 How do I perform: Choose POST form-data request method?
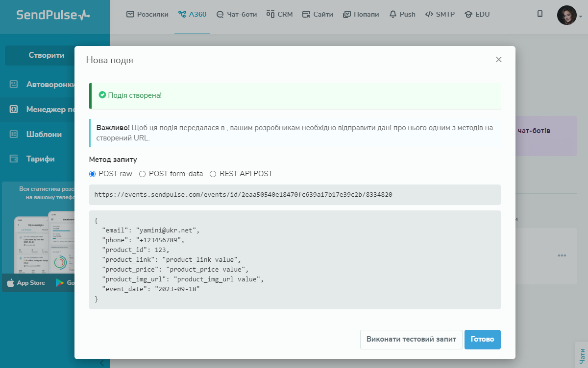click(143, 174)
